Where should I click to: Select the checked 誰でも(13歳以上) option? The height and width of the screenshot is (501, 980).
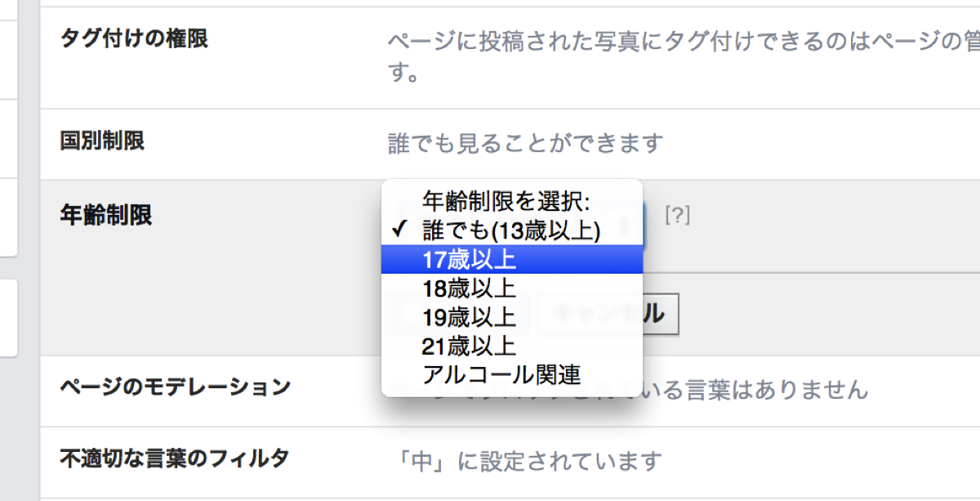coord(512,230)
